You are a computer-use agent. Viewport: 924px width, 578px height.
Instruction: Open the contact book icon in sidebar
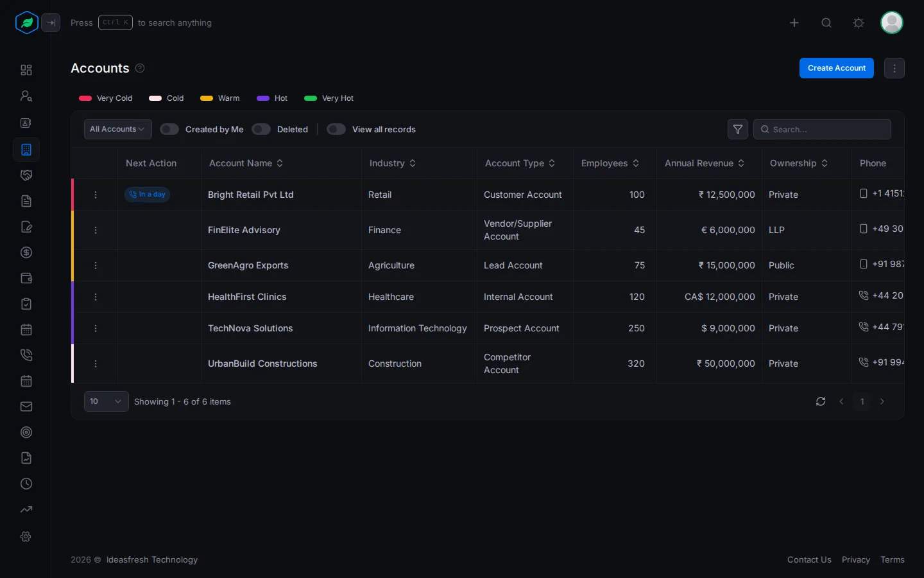[26, 123]
